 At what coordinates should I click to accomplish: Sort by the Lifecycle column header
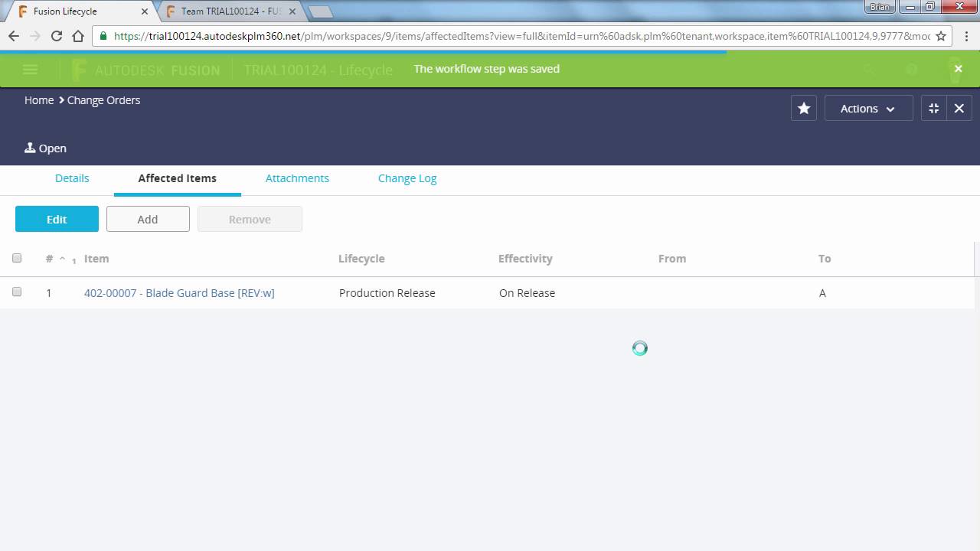click(361, 259)
